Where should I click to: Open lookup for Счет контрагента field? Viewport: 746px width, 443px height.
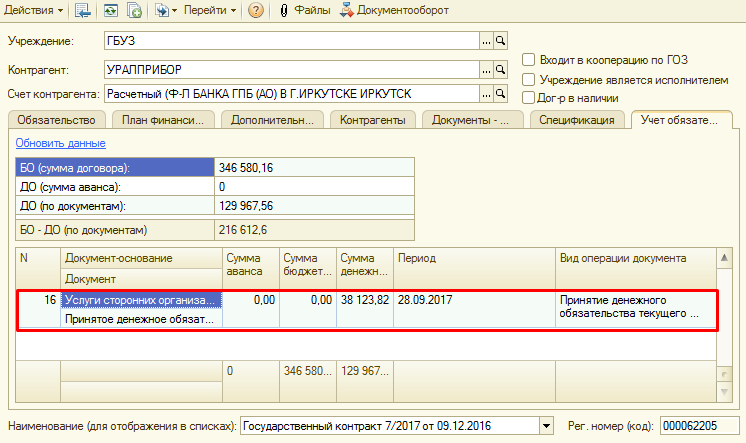pos(502,94)
